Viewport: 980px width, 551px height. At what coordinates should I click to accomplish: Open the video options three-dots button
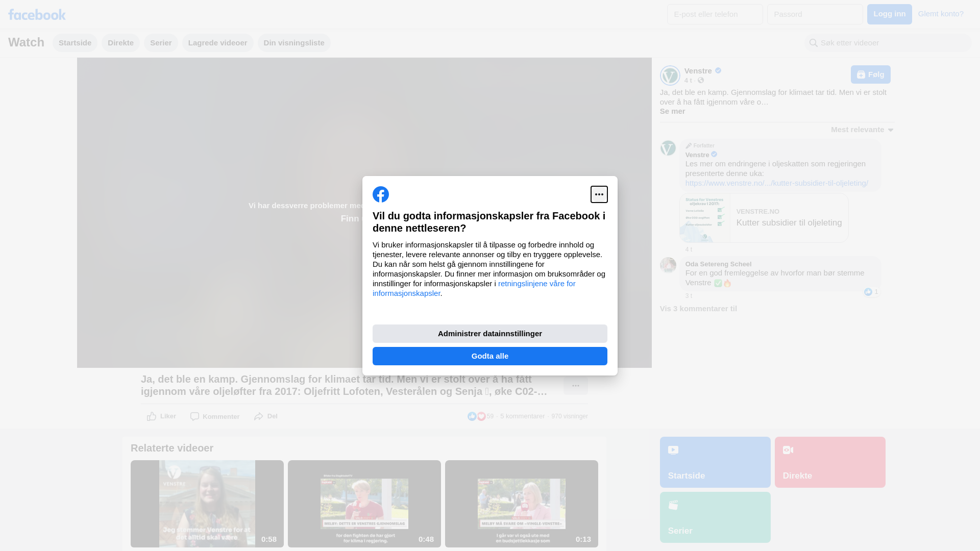(575, 386)
